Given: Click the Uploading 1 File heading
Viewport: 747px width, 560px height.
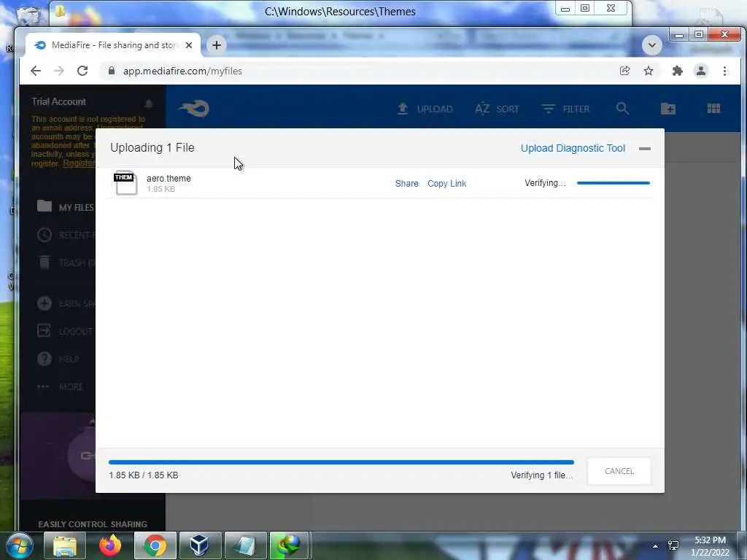Looking at the screenshot, I should pyautogui.click(x=152, y=147).
